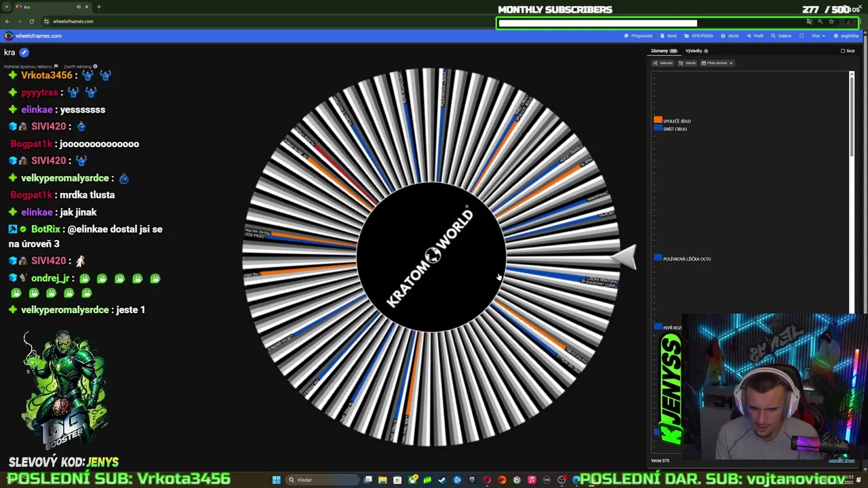
Task: Open a new browser tab
Action: [99, 7]
